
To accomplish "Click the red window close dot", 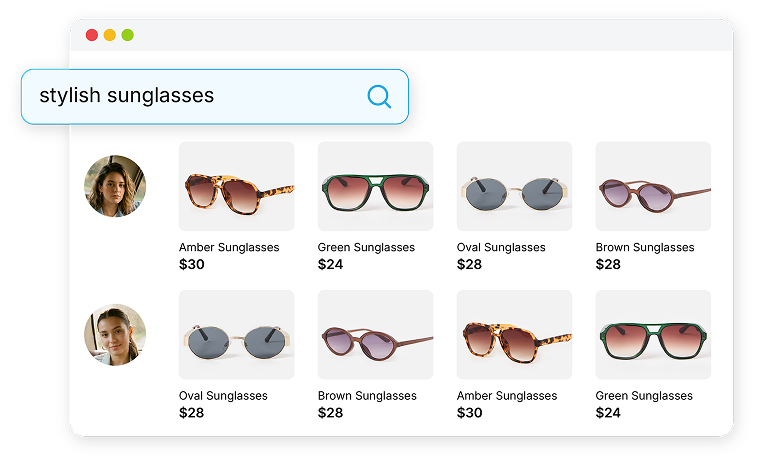I will point(92,35).
